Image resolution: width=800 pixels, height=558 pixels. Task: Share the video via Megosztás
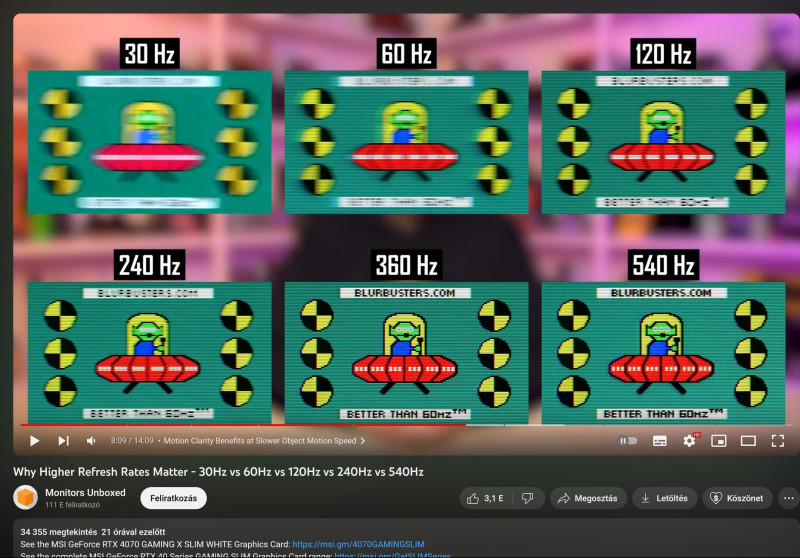(588, 498)
